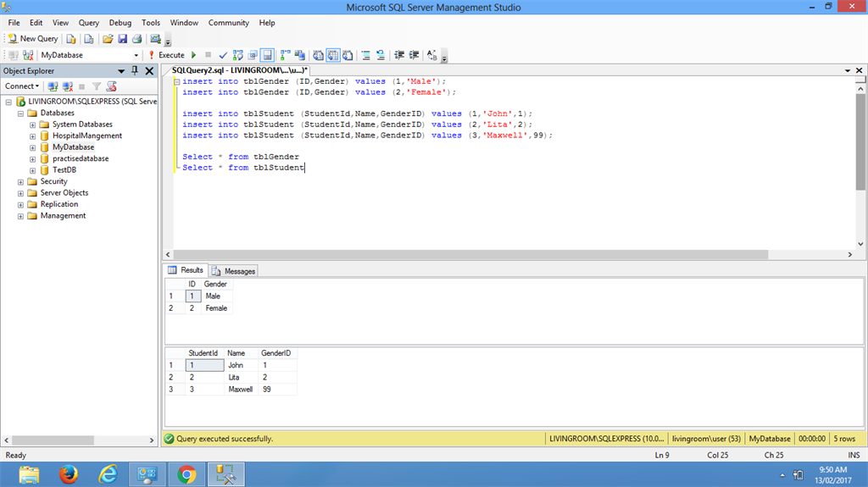Image resolution: width=868 pixels, height=487 pixels.
Task: Click the scroll icon with red mark in Object Explorer toolbar
Action: click(x=111, y=86)
